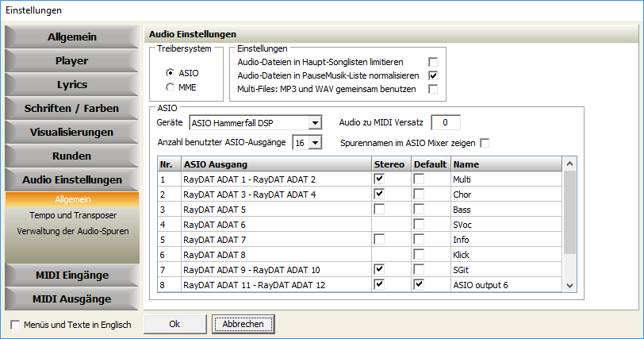This screenshot has height=339, width=644.
Task: Enable Multi-Files MP3 and WAV shared use
Action: tap(433, 88)
